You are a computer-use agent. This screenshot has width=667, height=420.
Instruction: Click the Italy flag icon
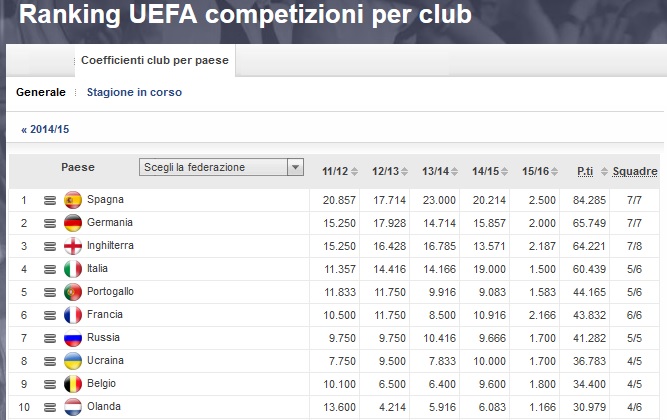tap(72, 269)
